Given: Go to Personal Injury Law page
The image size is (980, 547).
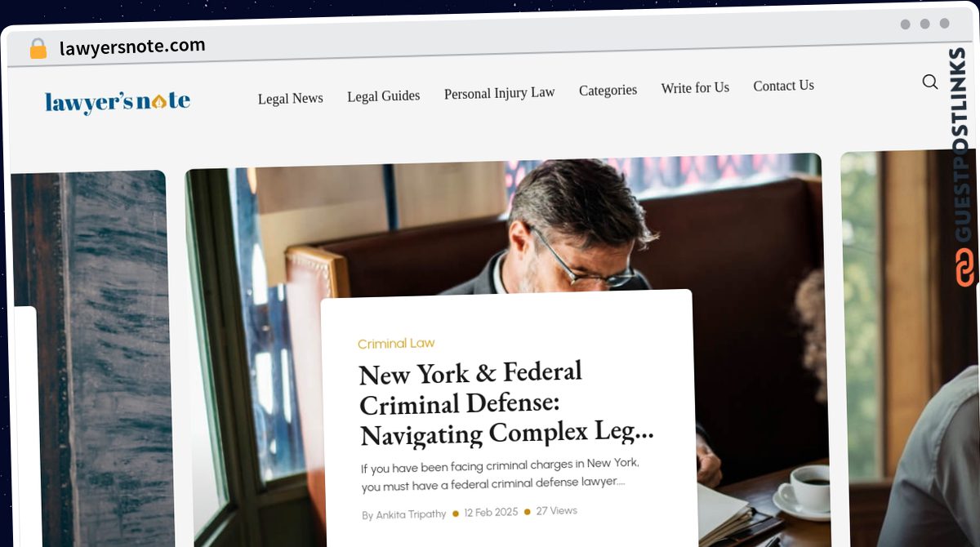Looking at the screenshot, I should [499, 93].
